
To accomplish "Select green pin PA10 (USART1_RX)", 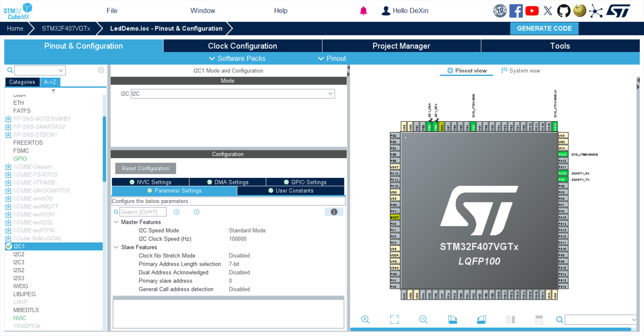I will click(563, 173).
